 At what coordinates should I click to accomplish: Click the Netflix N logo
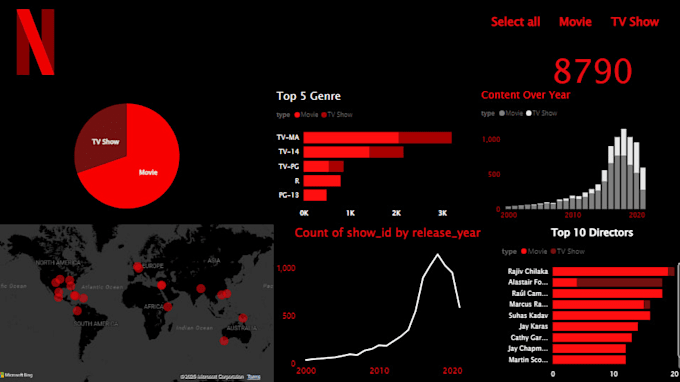[x=36, y=42]
